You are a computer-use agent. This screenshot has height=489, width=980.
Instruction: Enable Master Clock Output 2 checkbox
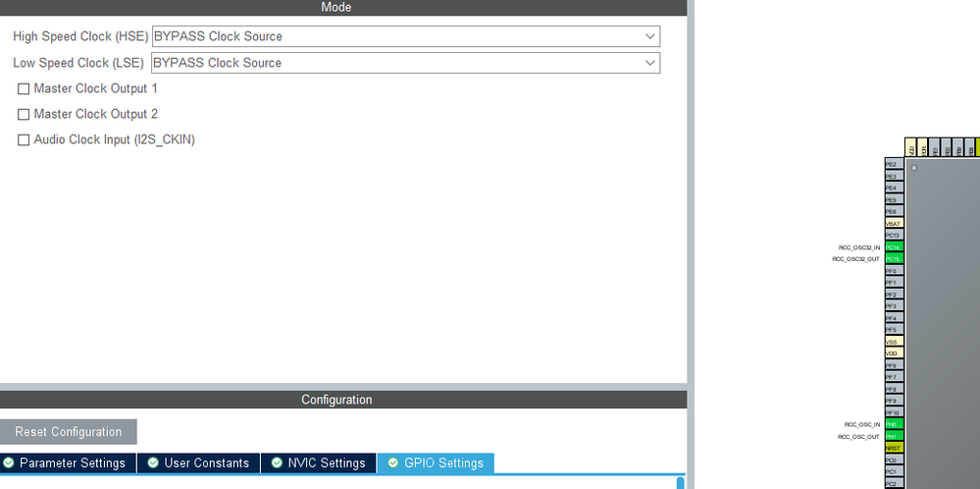point(24,115)
